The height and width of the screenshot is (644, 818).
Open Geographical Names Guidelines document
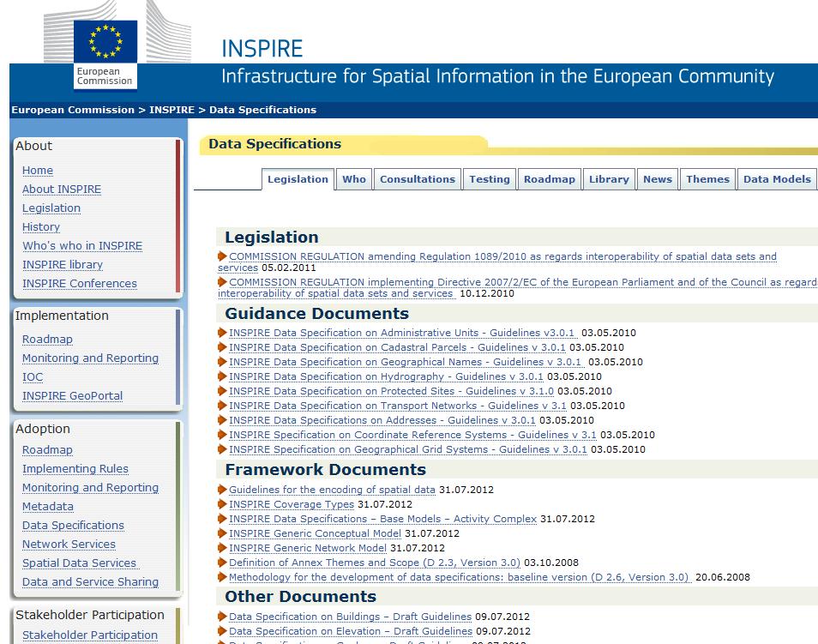406,362
